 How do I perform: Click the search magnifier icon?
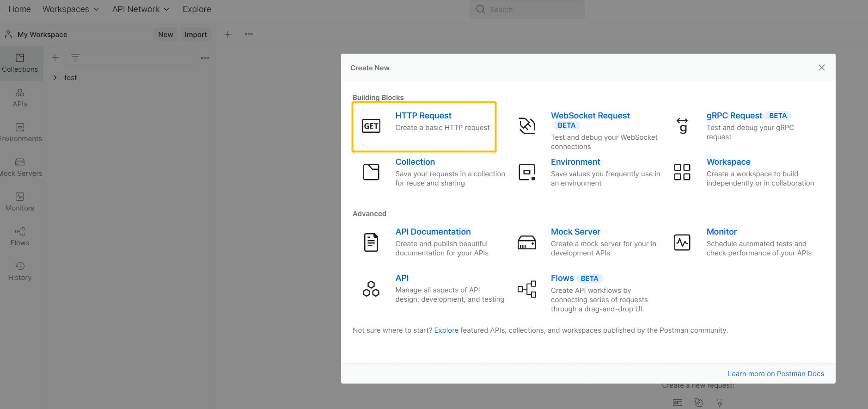point(481,9)
